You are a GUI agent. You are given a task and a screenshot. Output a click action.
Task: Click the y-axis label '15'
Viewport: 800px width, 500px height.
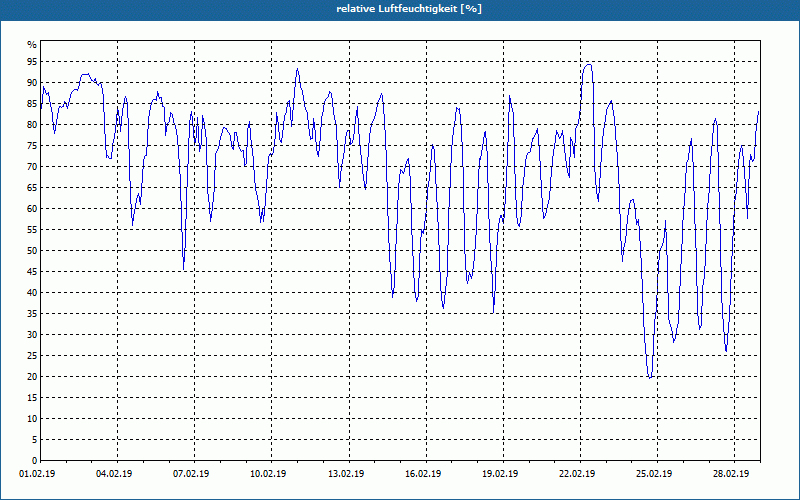click(32, 397)
